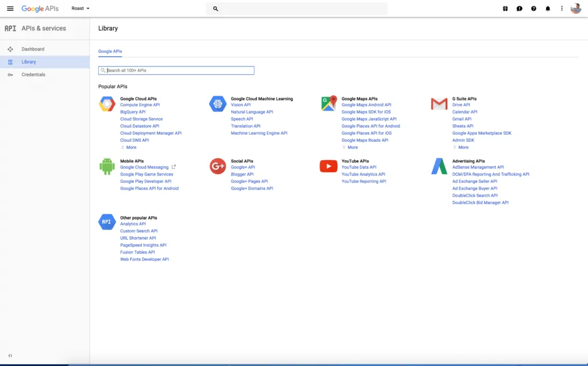Click the Credentials key icon

[10, 75]
